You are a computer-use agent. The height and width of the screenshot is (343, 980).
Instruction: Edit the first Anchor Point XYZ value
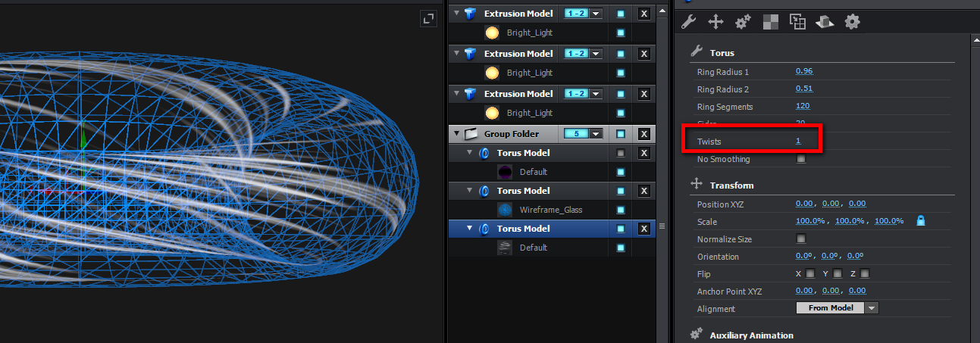pyautogui.click(x=805, y=291)
